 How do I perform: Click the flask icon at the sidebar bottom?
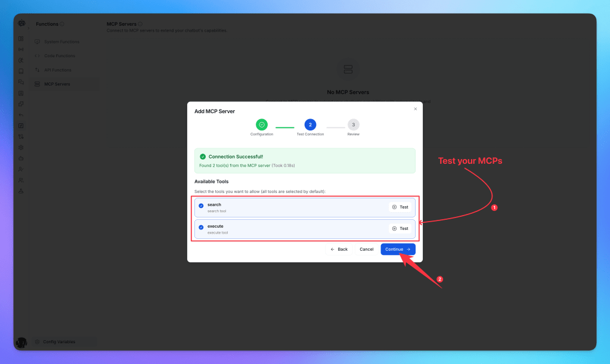click(21, 191)
